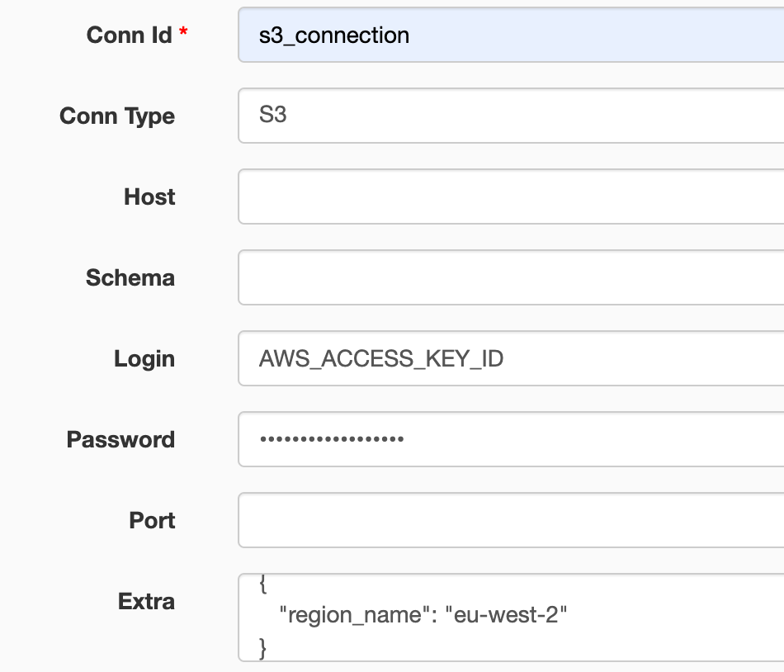Screen dimensions: 784x672
Task: Click the Conn Type label
Action: pyautogui.click(x=116, y=116)
